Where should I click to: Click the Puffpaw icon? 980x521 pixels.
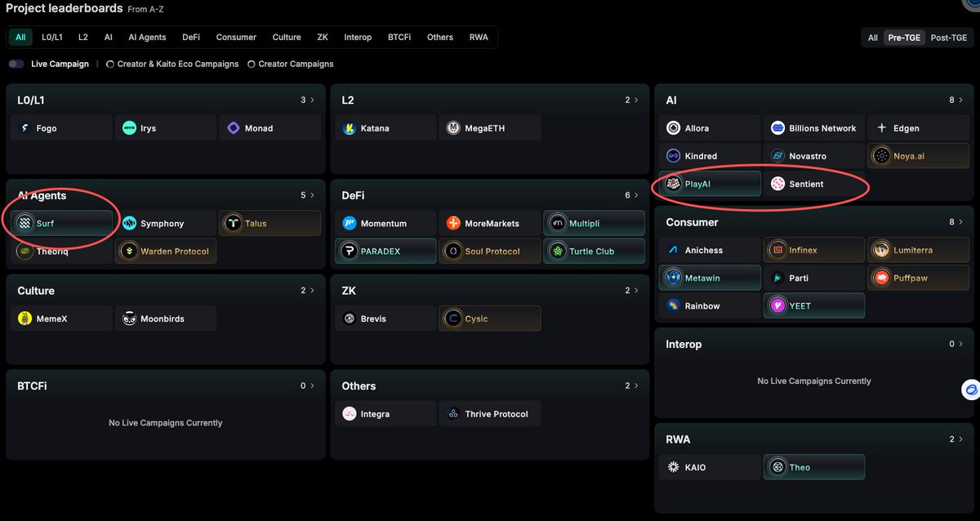(x=882, y=278)
